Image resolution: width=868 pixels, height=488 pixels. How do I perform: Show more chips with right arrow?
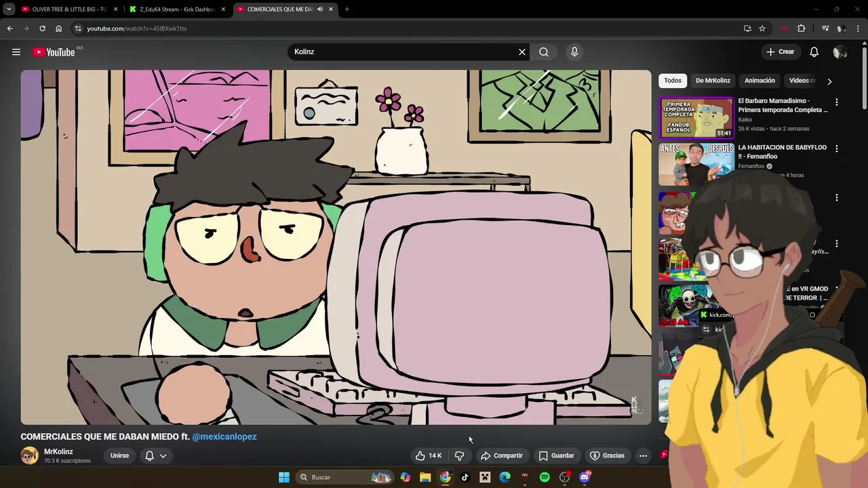tap(829, 81)
